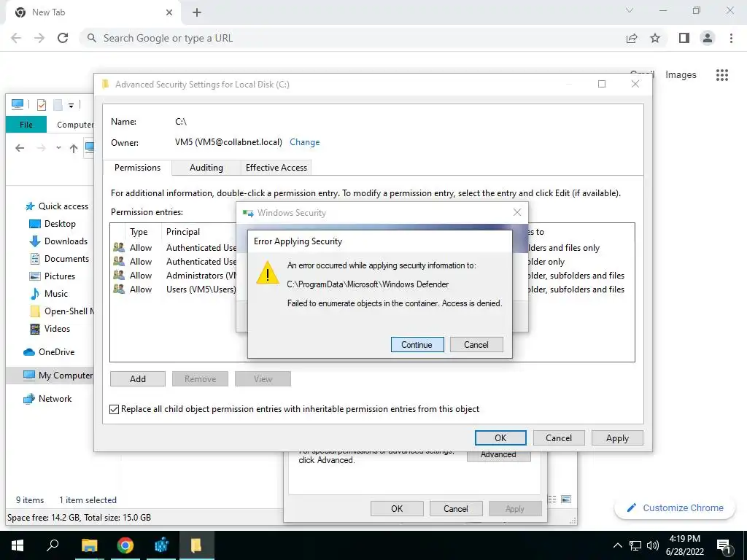The height and width of the screenshot is (560, 747).
Task: Open the Windows Start menu
Action: point(18,545)
